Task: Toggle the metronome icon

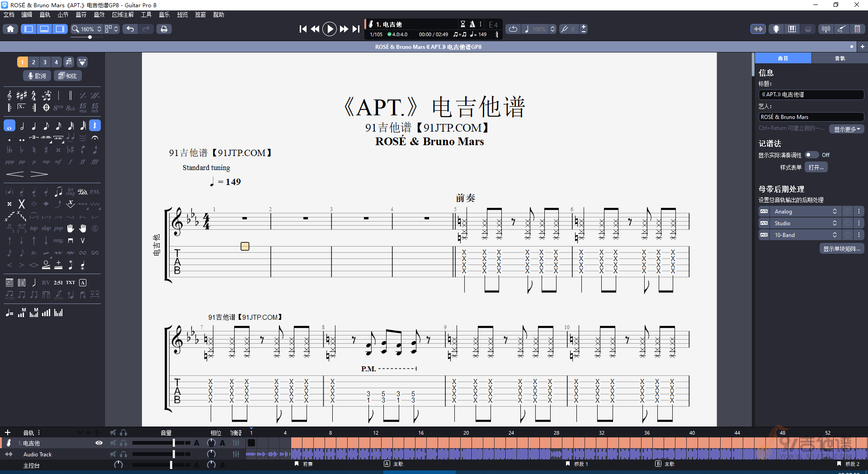Action: [x=472, y=24]
